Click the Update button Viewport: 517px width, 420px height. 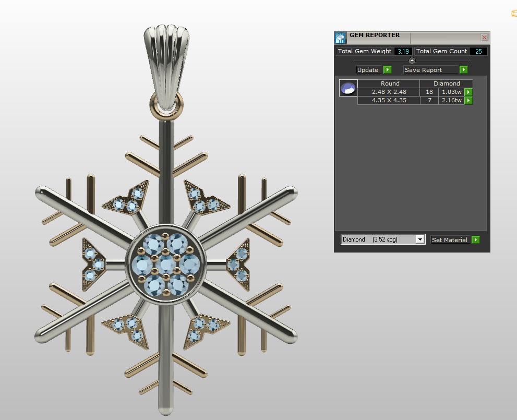pyautogui.click(x=369, y=69)
